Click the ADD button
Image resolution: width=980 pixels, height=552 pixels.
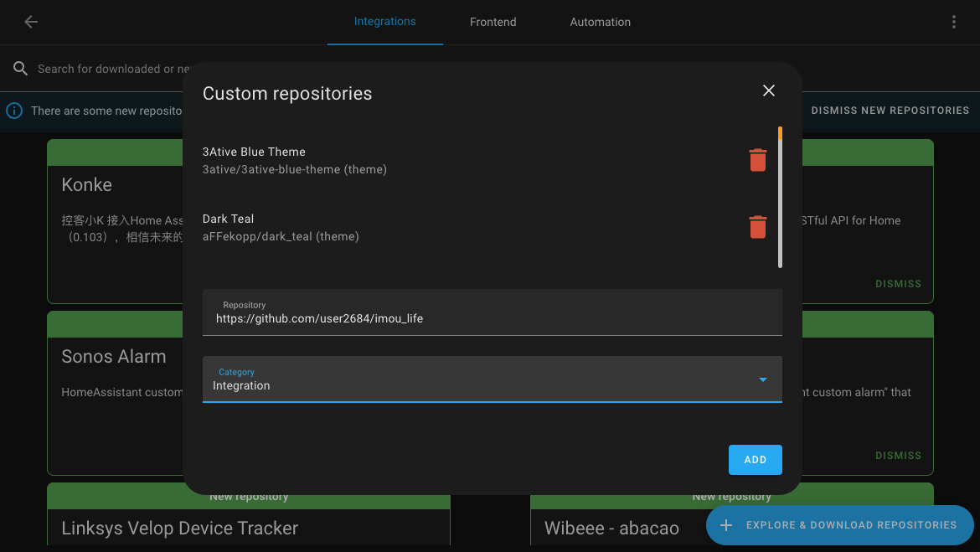point(755,459)
